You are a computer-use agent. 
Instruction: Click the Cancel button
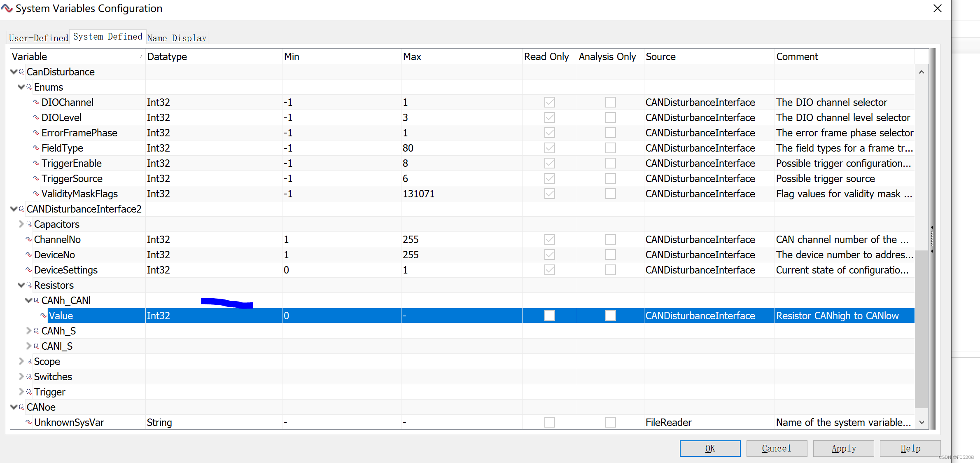[x=776, y=448]
